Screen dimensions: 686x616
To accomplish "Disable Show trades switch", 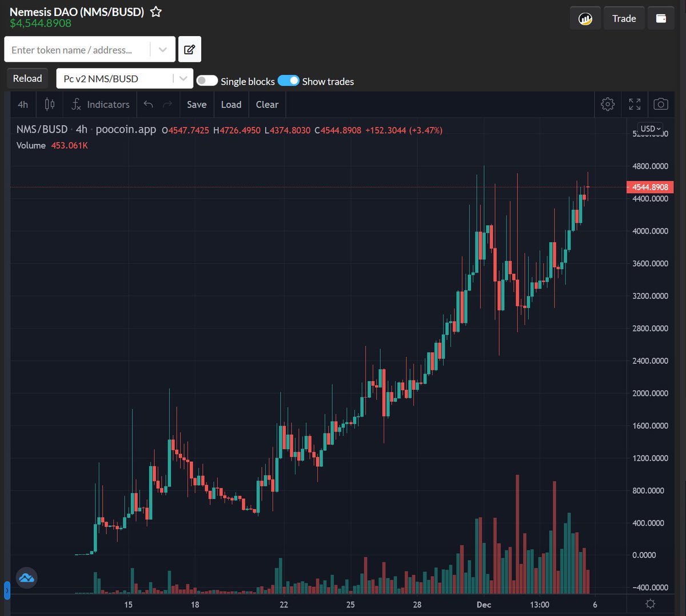I will pos(289,81).
